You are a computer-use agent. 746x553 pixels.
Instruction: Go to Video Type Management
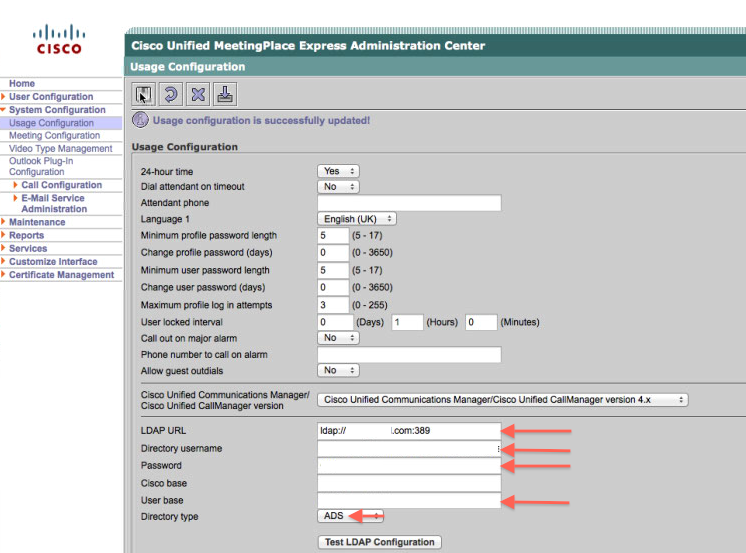coord(60,149)
